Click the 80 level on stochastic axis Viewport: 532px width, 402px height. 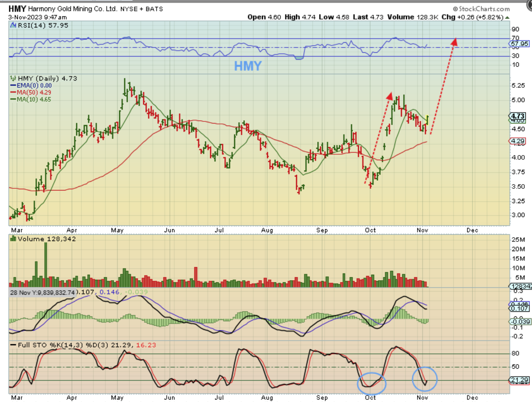pos(515,354)
